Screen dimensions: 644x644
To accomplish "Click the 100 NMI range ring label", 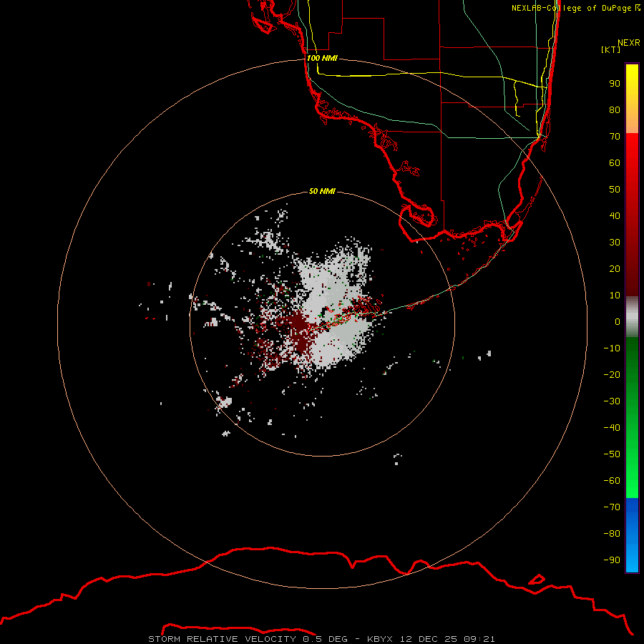I will pyautogui.click(x=322, y=58).
